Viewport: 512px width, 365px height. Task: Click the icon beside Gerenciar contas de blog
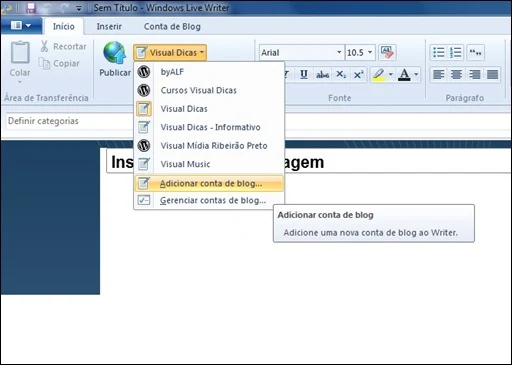(144, 200)
